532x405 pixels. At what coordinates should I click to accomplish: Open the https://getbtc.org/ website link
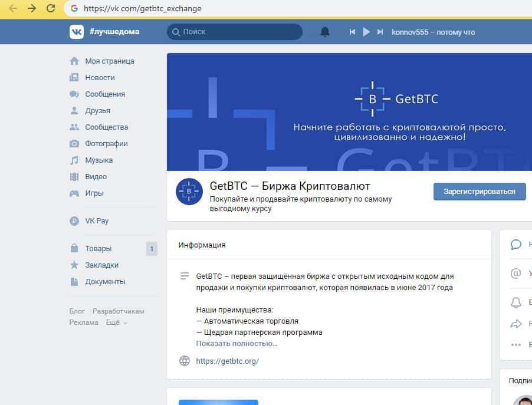click(227, 361)
